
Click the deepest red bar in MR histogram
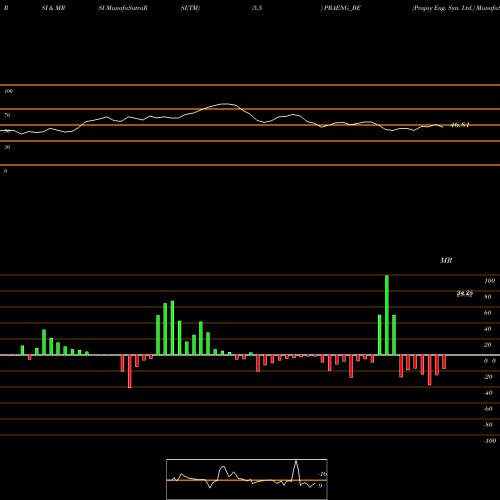130,371
